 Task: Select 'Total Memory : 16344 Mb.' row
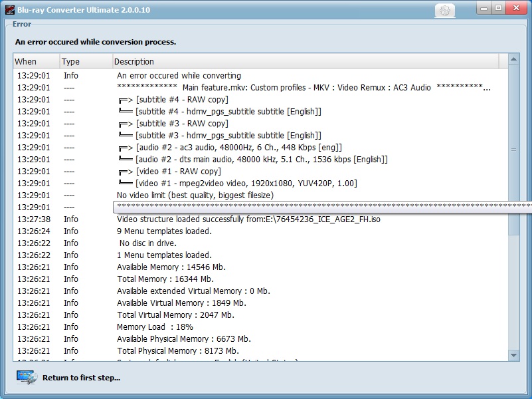point(260,279)
